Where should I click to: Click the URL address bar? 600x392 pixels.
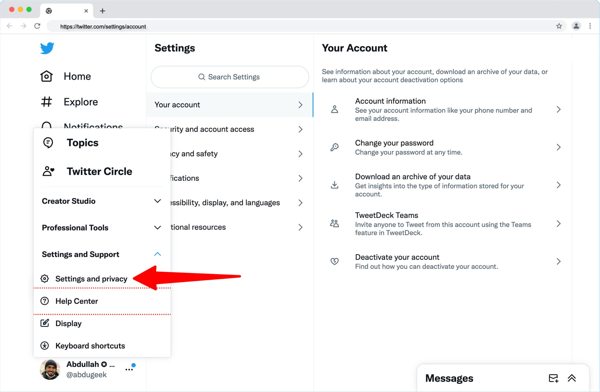point(302,26)
